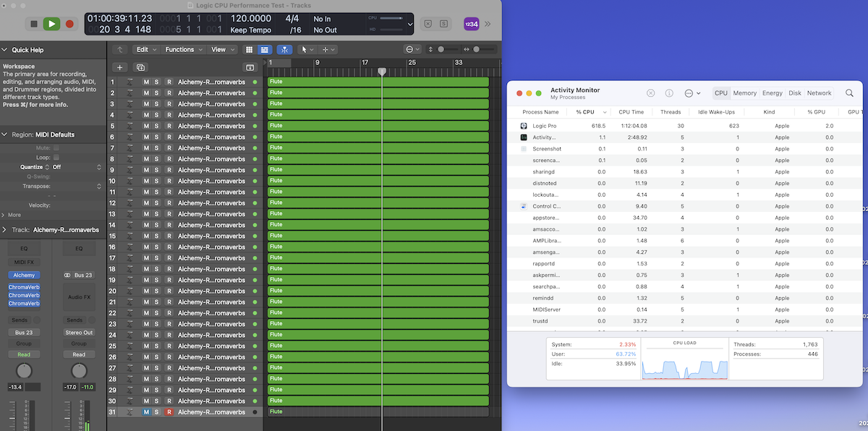The height and width of the screenshot is (431, 868).
Task: Record-enable track 5
Action: [x=169, y=126]
